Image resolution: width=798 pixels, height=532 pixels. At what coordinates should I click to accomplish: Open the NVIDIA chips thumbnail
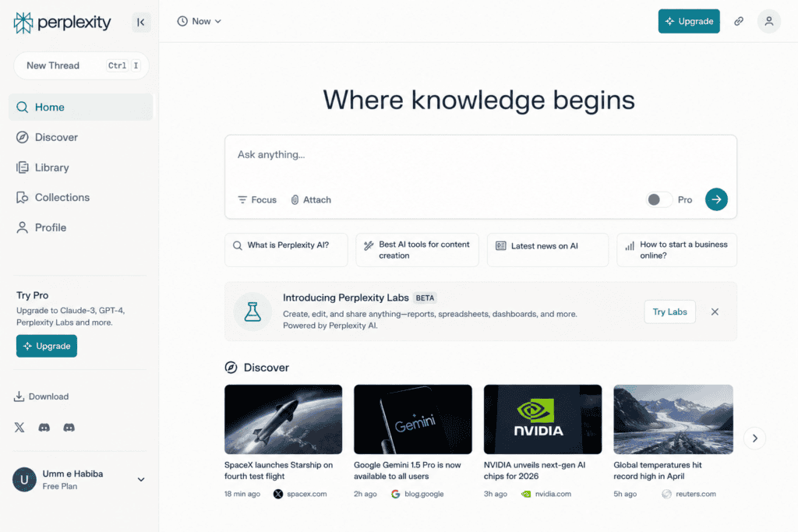pos(542,419)
